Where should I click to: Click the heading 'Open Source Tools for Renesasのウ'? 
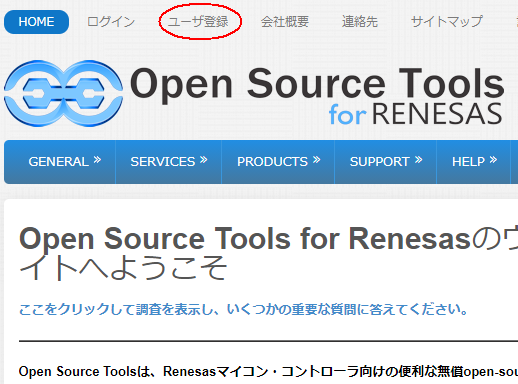tap(268, 239)
